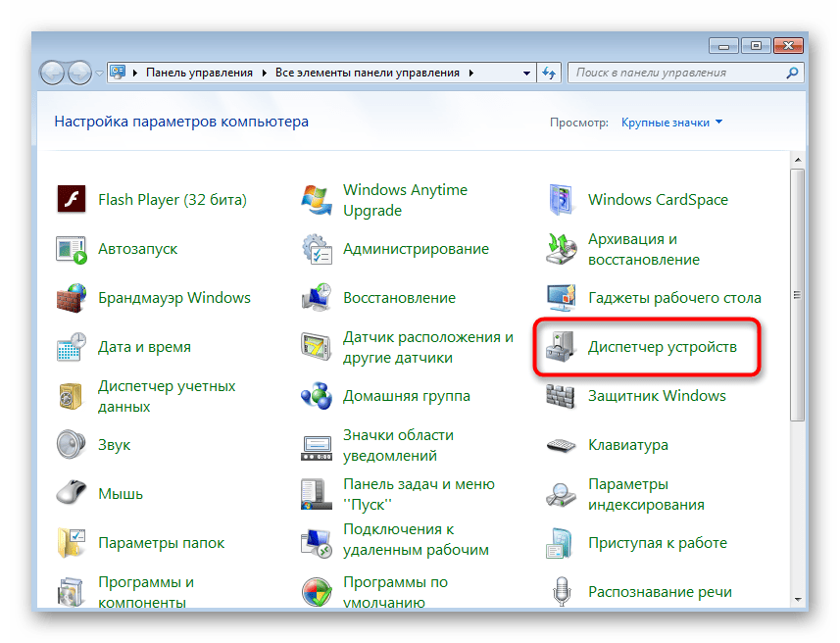Click the Домашняя группа icon
This screenshot has height=643, width=840.
click(x=317, y=396)
